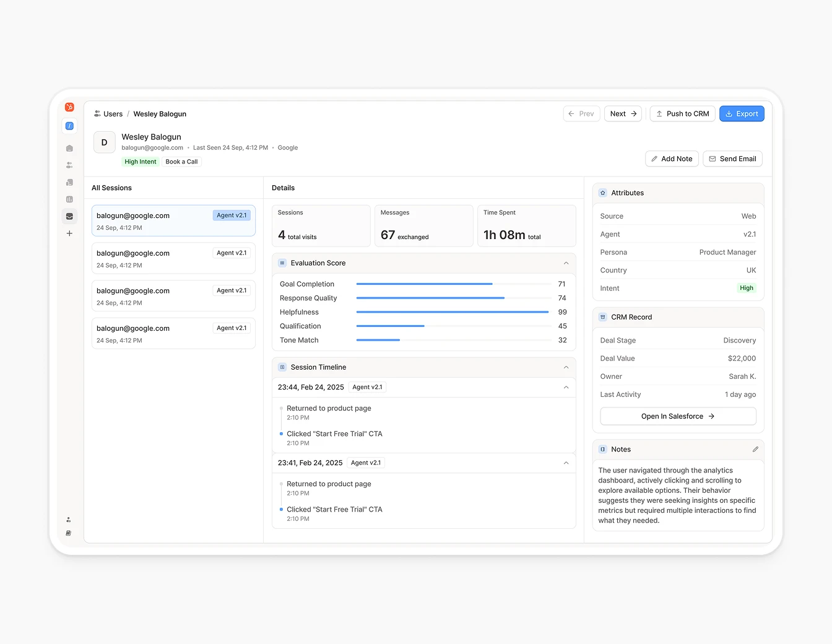
Task: Open the book documentation icon at sidebar bottom
Action: pos(69,533)
